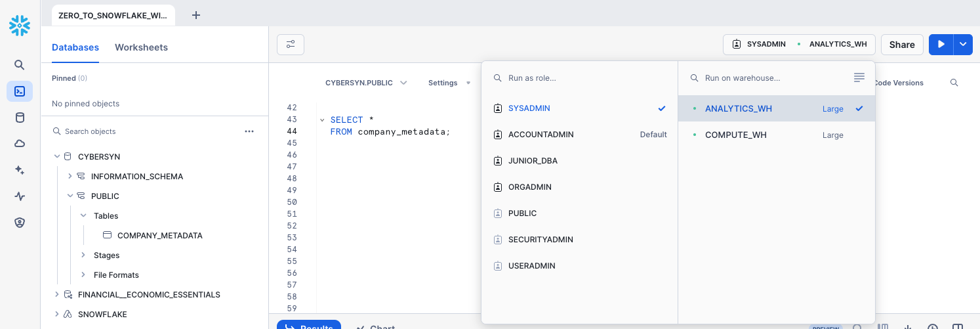The height and width of the screenshot is (329, 980).
Task: Open the filter sliders button in toolbar
Action: click(x=291, y=45)
